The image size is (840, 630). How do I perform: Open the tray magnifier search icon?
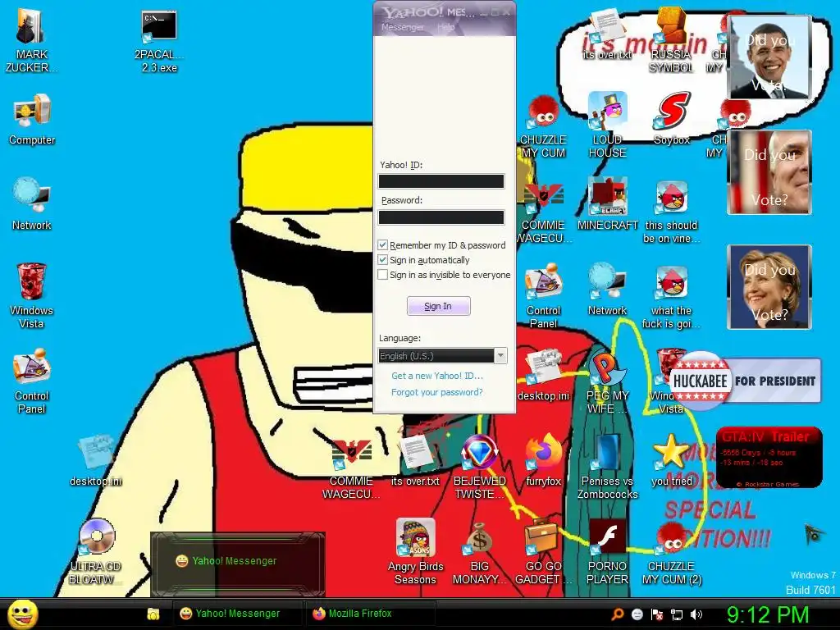618,614
